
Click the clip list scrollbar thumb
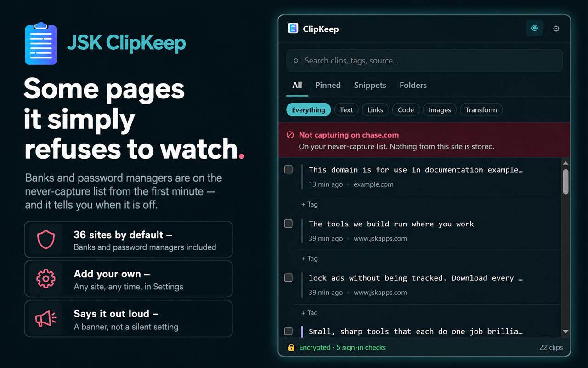coord(565,181)
